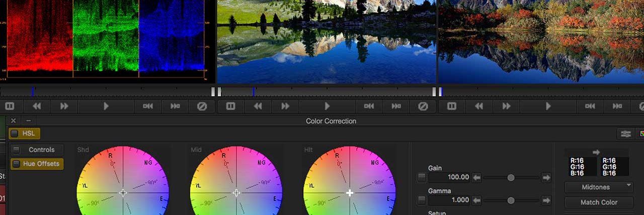
Task: Fast forward the left monitor
Action: (64, 106)
